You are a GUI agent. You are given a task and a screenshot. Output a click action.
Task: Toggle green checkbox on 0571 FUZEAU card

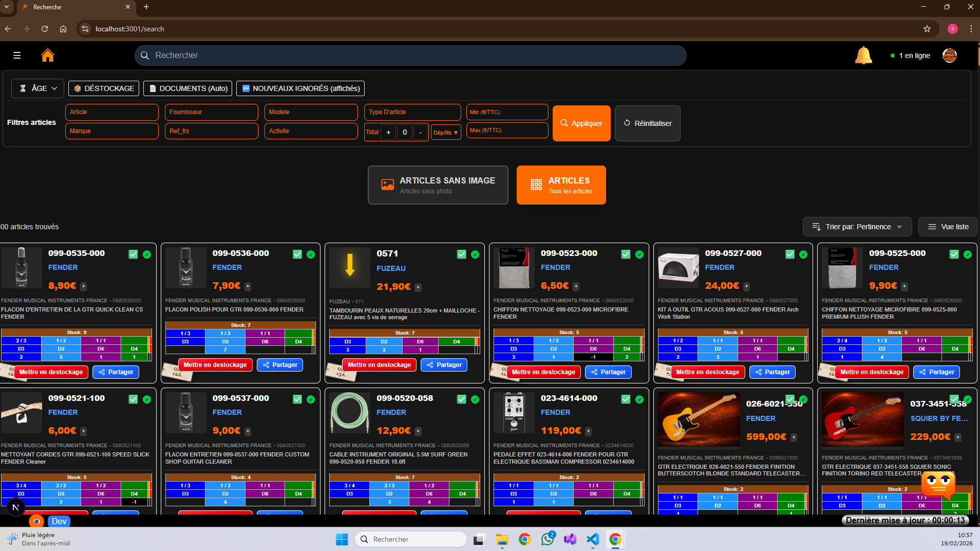tap(461, 254)
